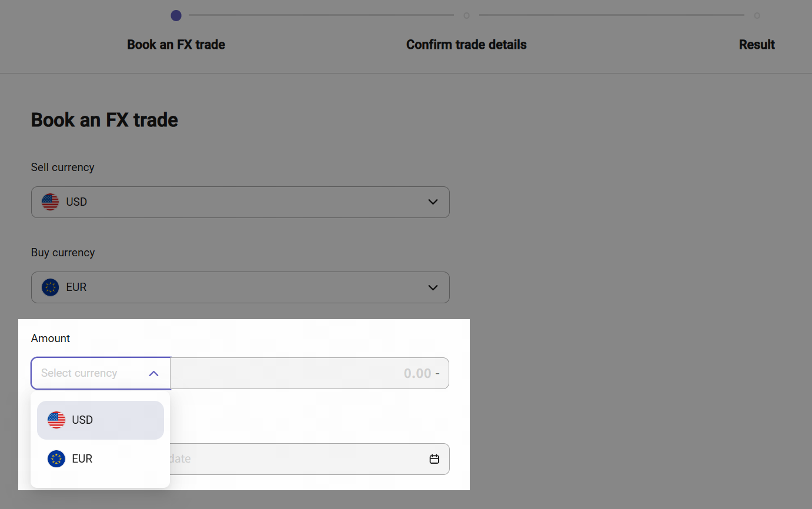This screenshot has width=812, height=509.
Task: Click the third step circle indicator
Action: 757,16
